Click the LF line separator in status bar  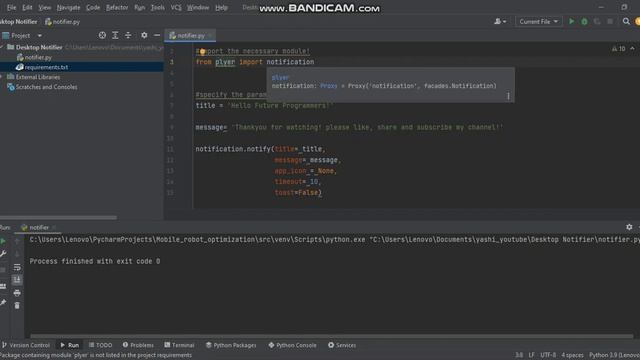pos(531,355)
